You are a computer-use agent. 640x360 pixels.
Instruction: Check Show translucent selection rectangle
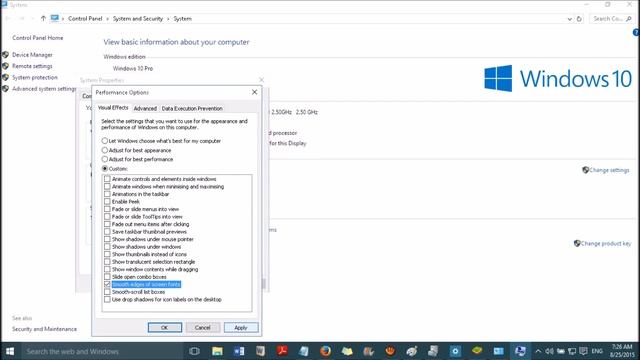(x=107, y=262)
